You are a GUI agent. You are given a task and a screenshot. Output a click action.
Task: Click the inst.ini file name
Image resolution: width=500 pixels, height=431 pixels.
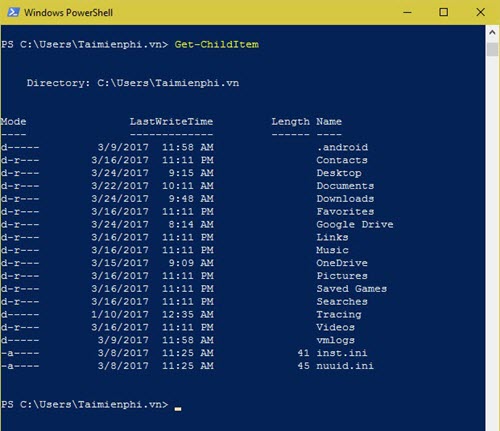[x=342, y=353]
